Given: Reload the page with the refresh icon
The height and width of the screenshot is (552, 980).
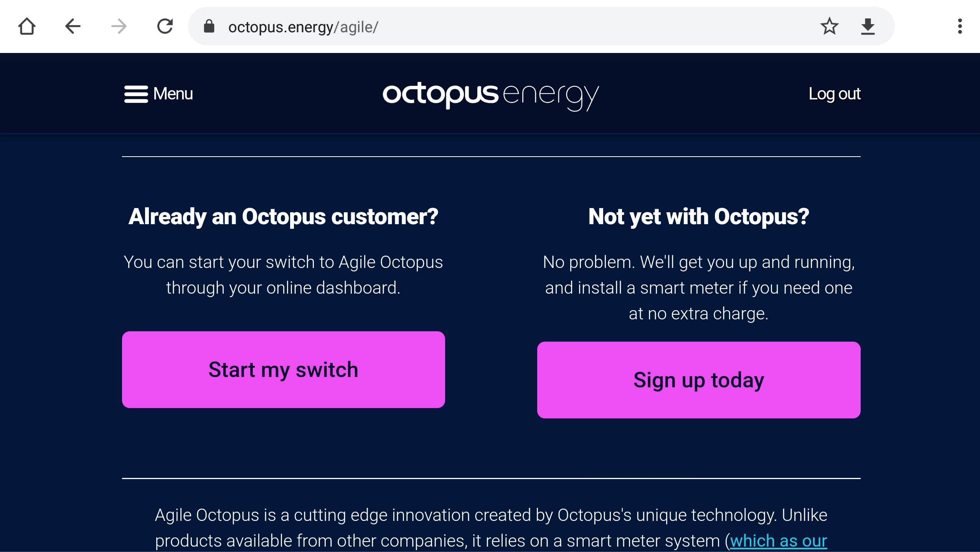Looking at the screenshot, I should tap(165, 26).
